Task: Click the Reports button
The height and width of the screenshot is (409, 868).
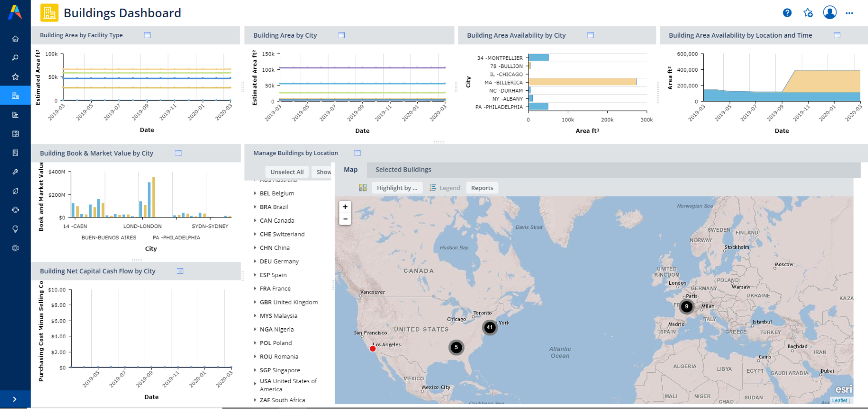Action: pos(482,188)
